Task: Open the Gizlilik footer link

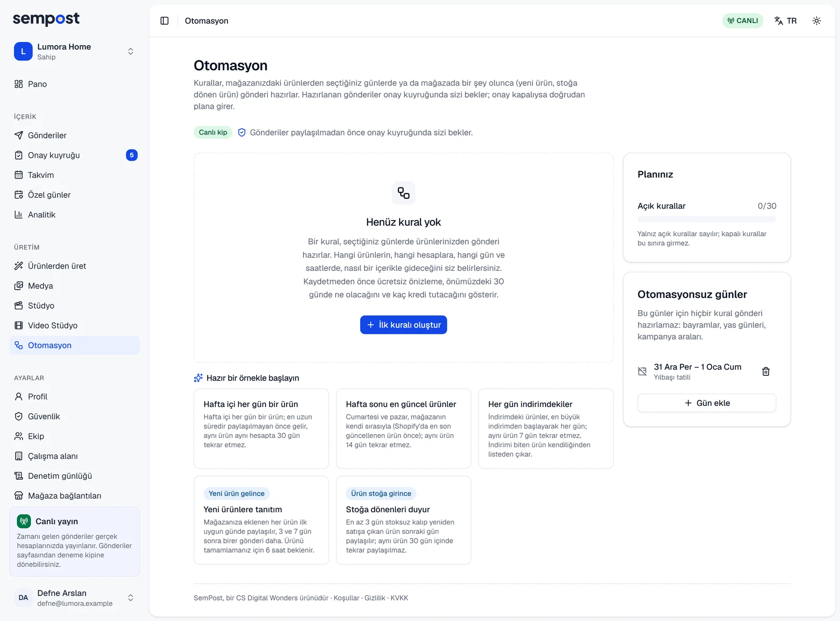Action: pos(375,598)
